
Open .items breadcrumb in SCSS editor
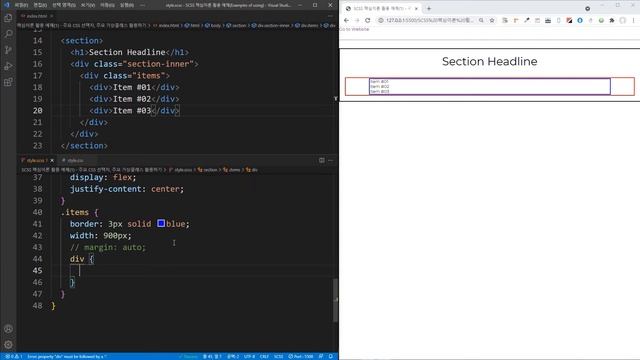click(231, 170)
